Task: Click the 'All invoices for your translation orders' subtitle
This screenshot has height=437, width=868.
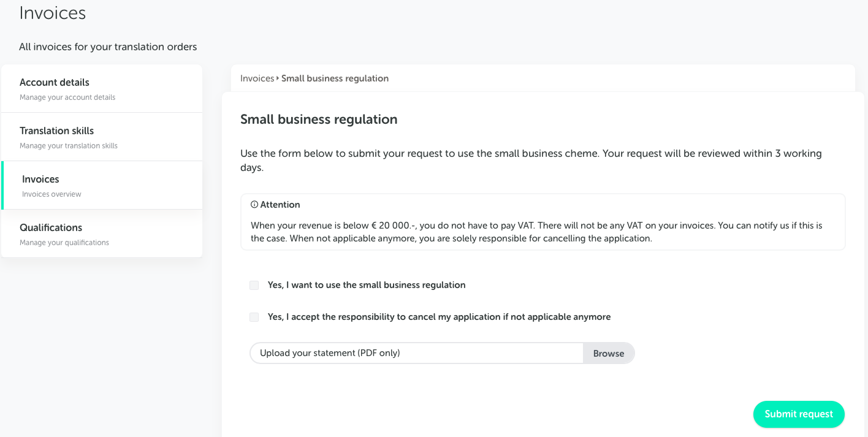Action: (108, 47)
